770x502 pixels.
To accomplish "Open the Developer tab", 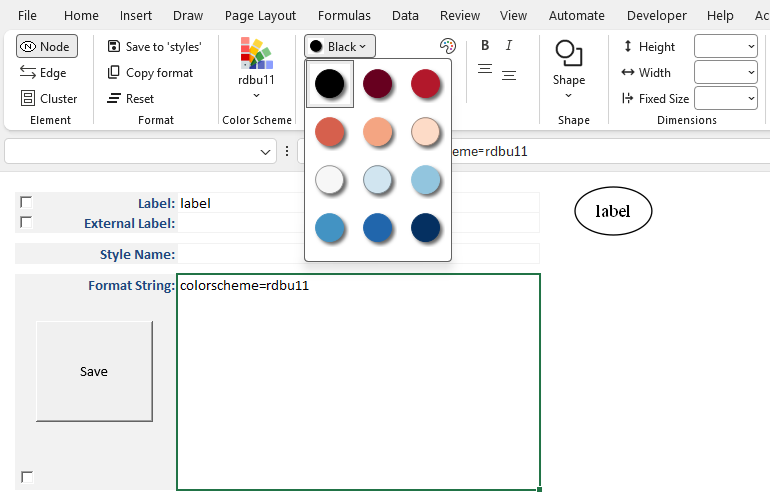I will pos(657,16).
